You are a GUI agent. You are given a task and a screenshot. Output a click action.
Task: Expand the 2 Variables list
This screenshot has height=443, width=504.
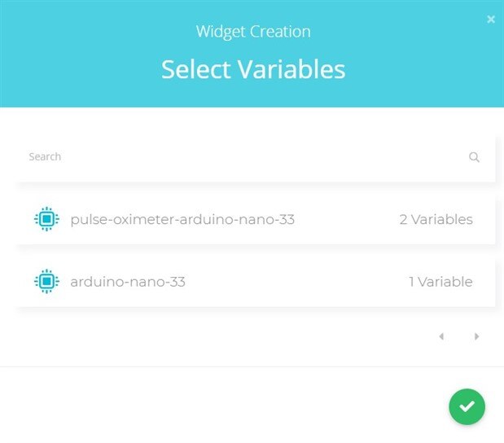pos(436,219)
